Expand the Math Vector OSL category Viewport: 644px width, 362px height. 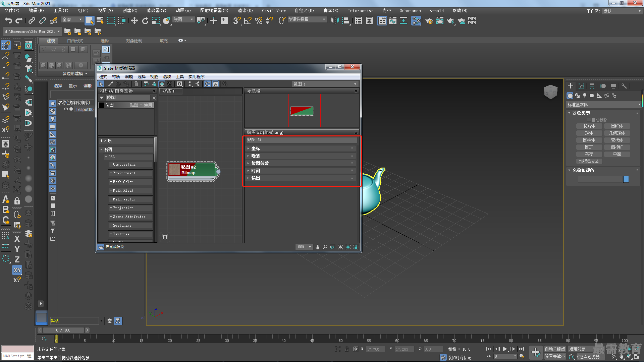130,199
